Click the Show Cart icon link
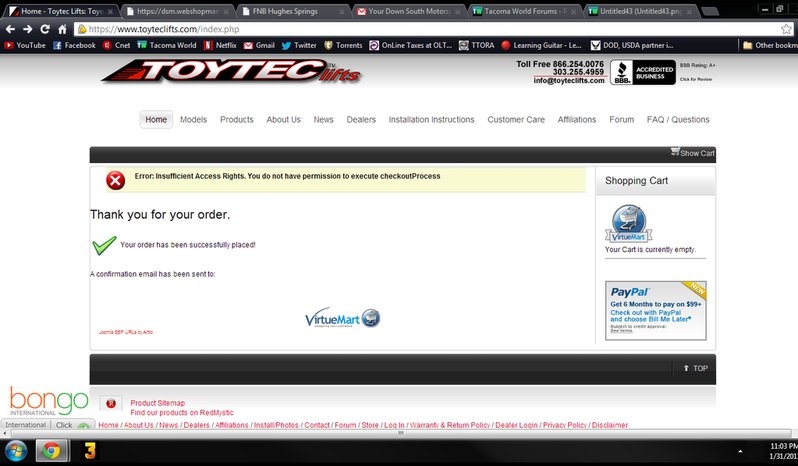798x466 pixels. pos(693,153)
